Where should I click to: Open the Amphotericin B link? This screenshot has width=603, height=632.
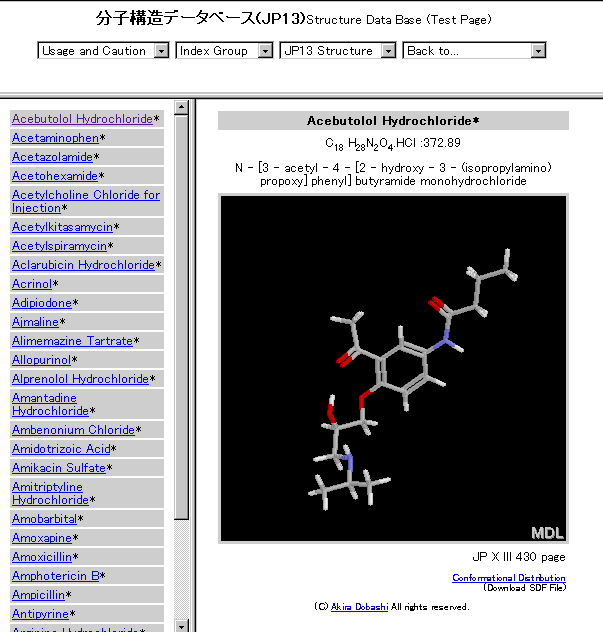(x=55, y=576)
